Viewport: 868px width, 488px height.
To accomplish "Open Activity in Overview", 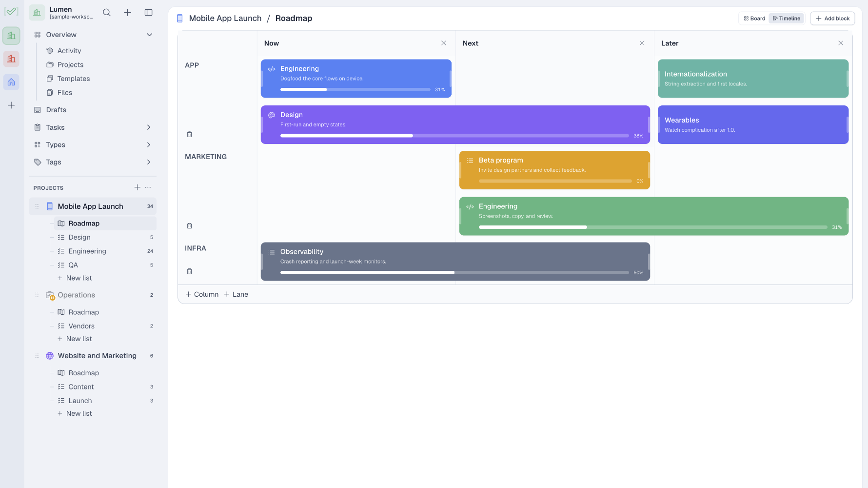I will pyautogui.click(x=69, y=51).
